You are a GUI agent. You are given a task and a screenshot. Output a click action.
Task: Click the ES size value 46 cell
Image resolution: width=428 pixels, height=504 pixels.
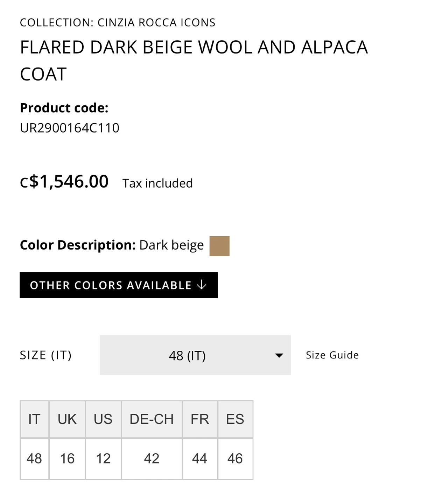235,458
